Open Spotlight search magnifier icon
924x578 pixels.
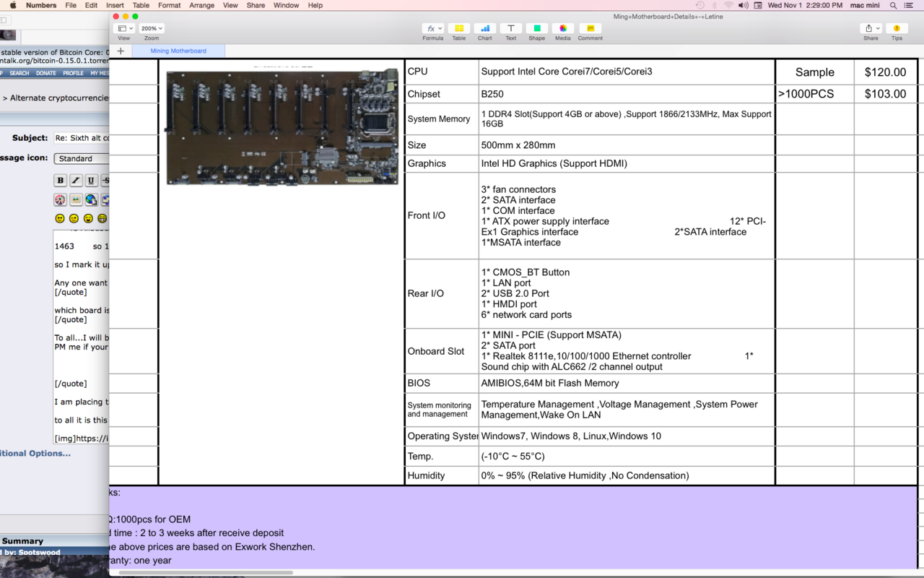tap(893, 5)
